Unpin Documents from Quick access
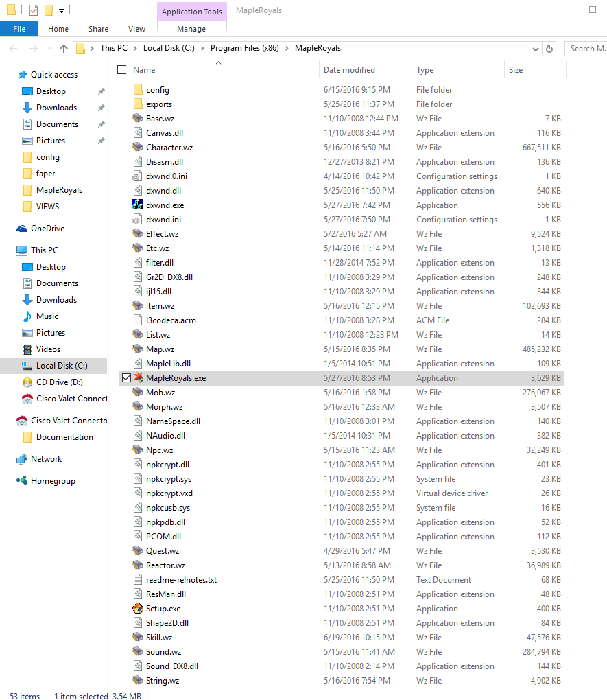This screenshot has width=607, height=700. [x=102, y=124]
